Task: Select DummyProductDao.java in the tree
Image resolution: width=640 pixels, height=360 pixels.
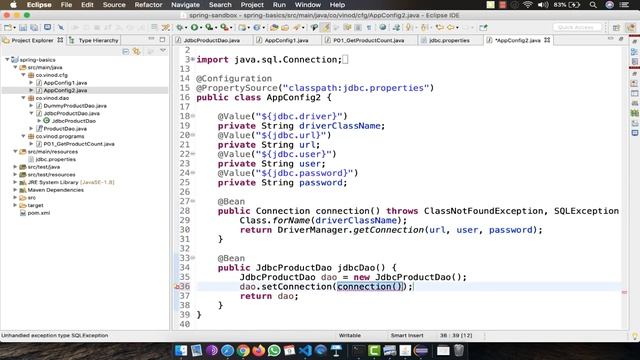Action: tap(75, 106)
